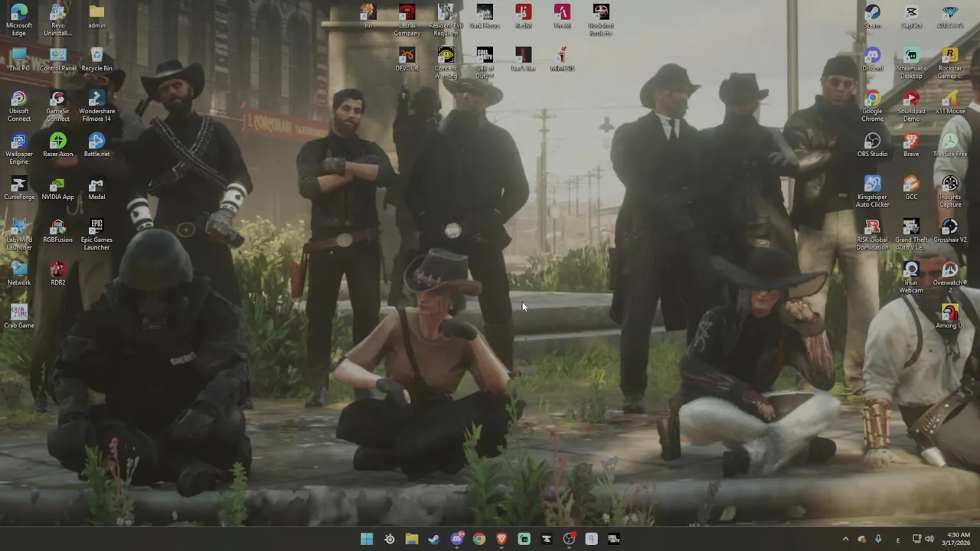The image size is (980, 551).
Task: Select the CurseForge desktop icon
Action: tap(19, 188)
